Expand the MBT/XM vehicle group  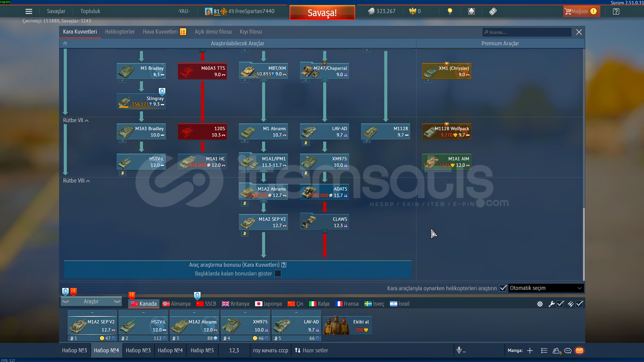[x=263, y=80]
